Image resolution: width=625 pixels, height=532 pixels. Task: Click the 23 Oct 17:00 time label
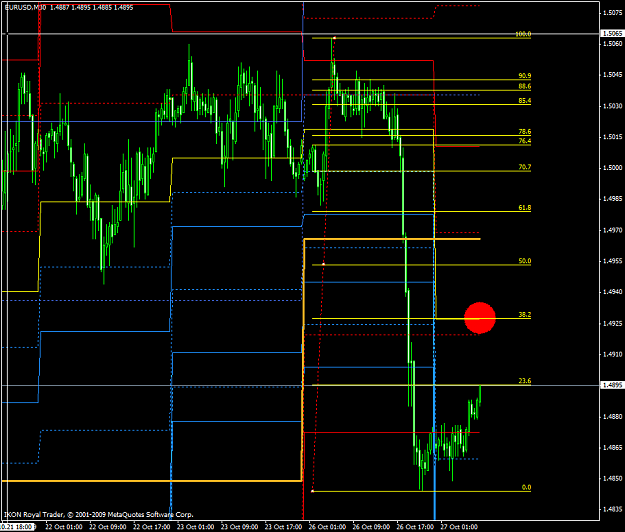283,527
